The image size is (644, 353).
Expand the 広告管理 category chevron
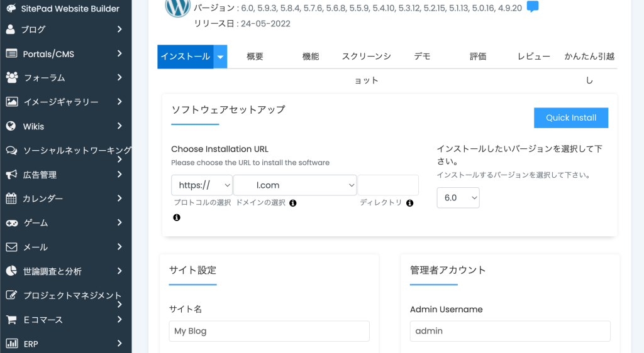tap(119, 174)
